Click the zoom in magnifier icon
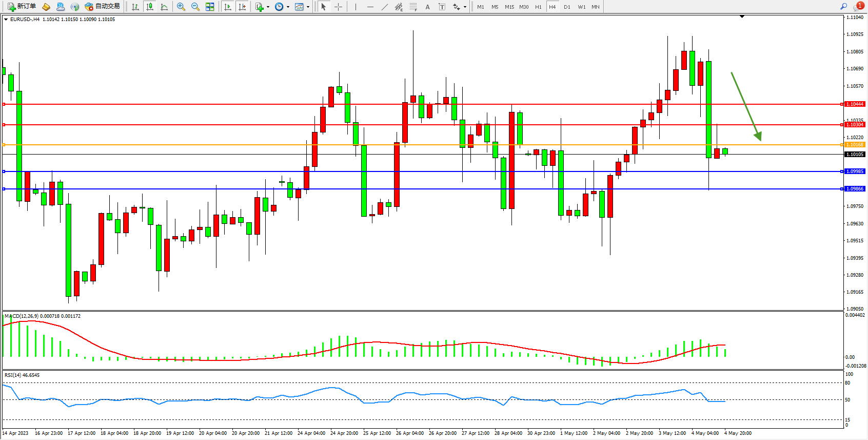868x440 pixels. (x=181, y=7)
